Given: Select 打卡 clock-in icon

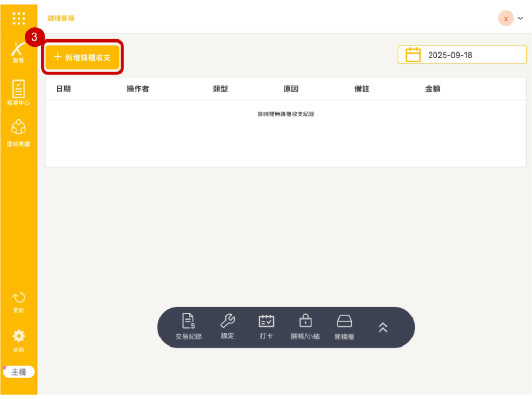Looking at the screenshot, I should 267,327.
